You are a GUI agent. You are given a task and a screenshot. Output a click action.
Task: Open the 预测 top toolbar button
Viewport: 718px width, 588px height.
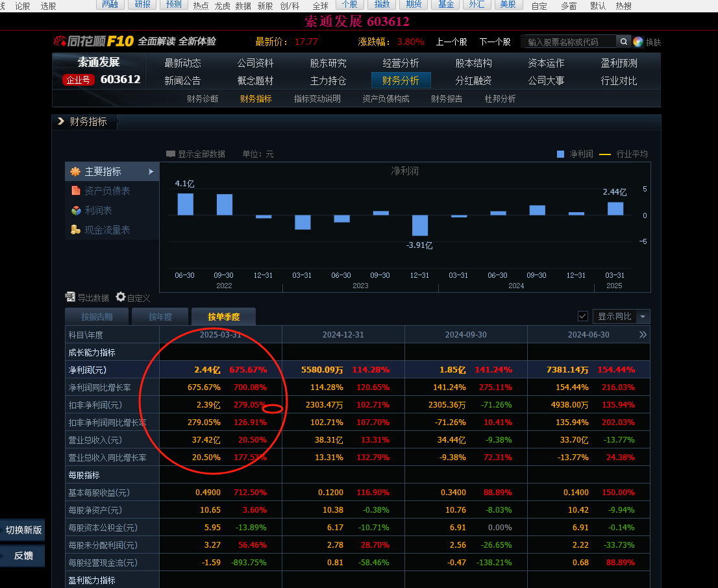(173, 5)
